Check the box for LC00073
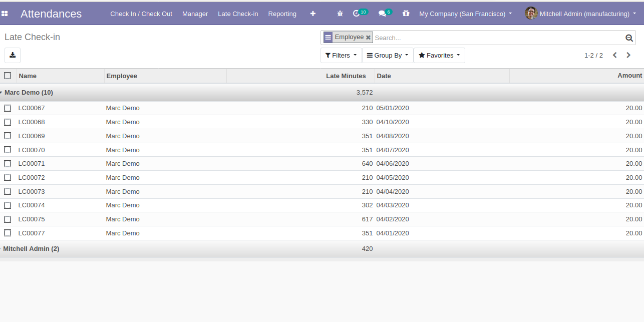The height and width of the screenshot is (322, 644). 8,191
